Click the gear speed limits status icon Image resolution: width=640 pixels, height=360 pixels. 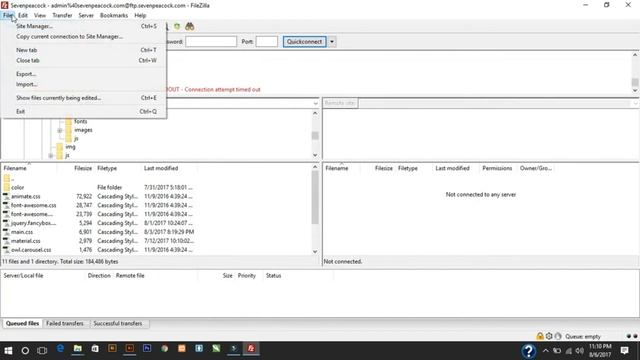point(549,336)
